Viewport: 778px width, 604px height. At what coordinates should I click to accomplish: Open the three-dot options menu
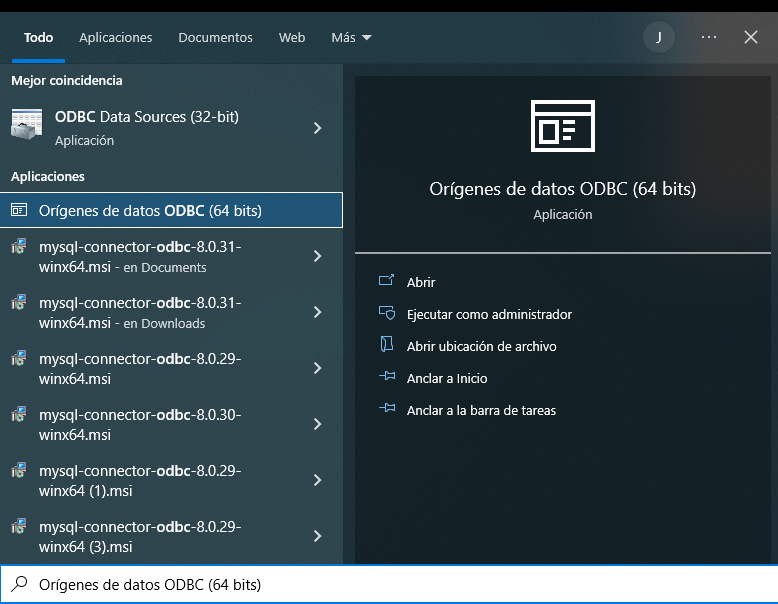pos(709,37)
